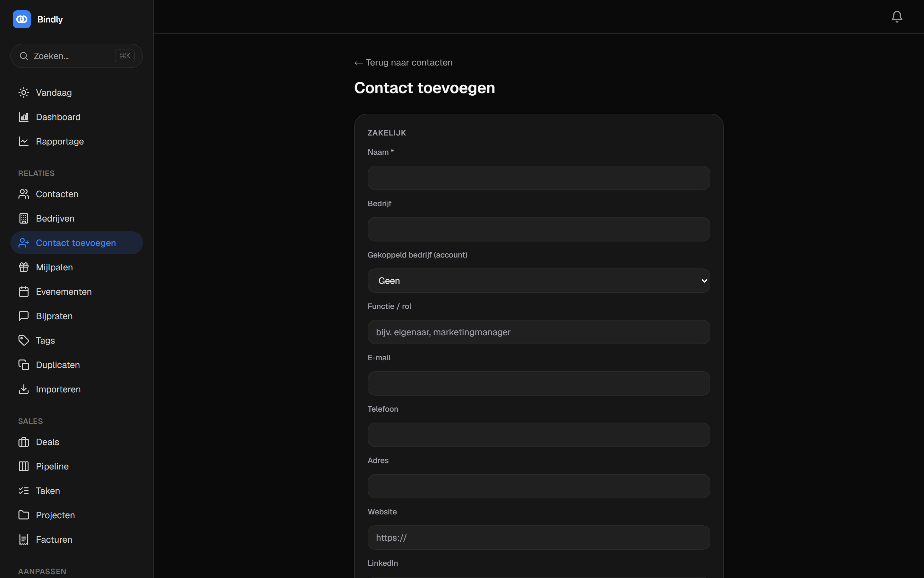The height and width of the screenshot is (578, 924).
Task: Click the ⌘K shortcut badge
Action: coord(125,56)
